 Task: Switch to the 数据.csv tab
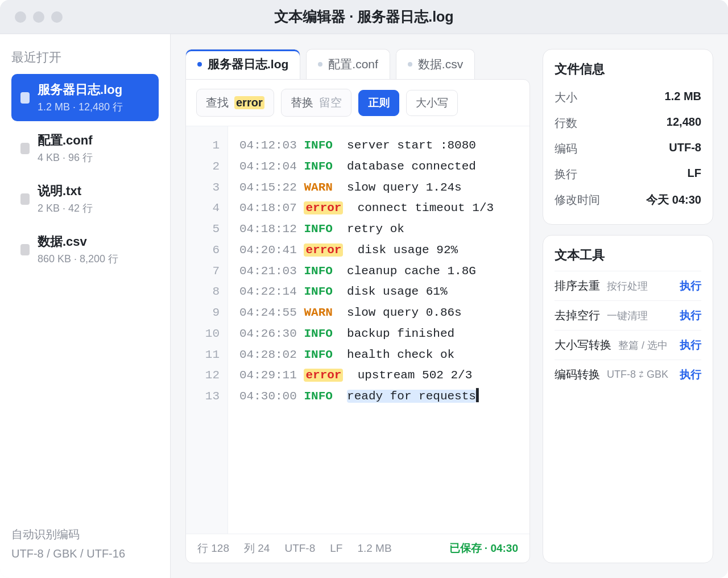click(x=435, y=64)
